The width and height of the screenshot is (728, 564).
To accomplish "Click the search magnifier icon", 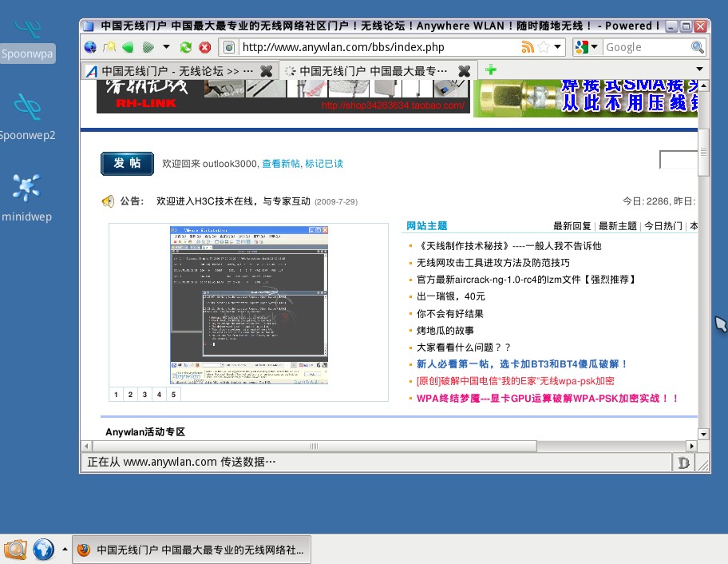I will (x=698, y=47).
